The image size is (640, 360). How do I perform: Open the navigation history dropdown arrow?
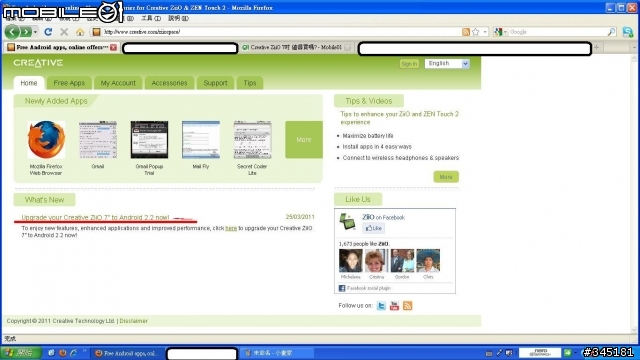click(35, 32)
